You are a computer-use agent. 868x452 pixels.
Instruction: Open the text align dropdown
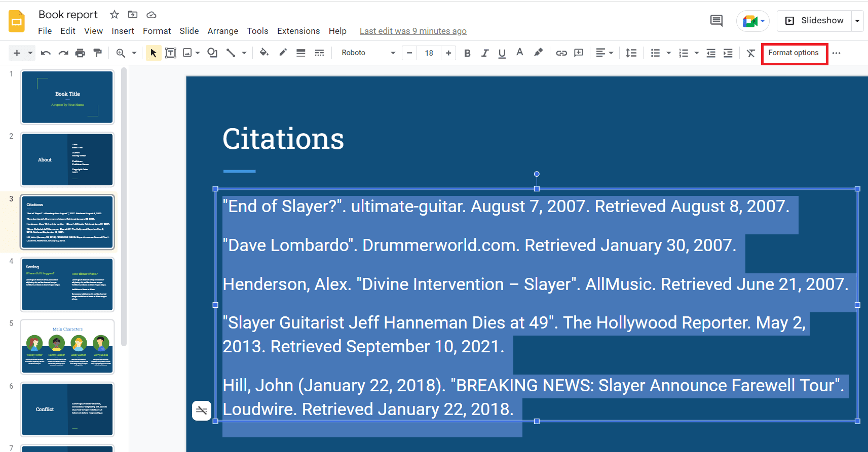(604, 53)
